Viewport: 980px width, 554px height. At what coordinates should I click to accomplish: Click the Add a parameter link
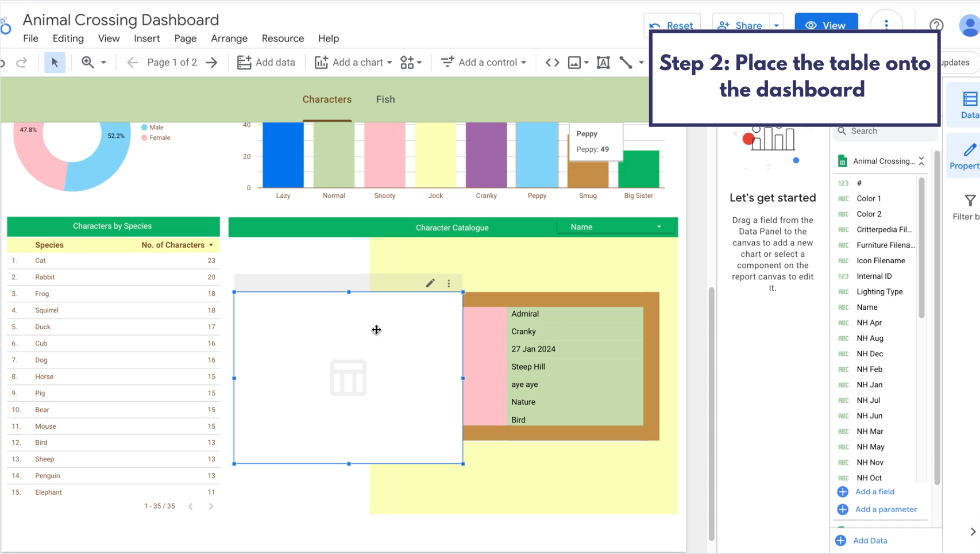(886, 509)
